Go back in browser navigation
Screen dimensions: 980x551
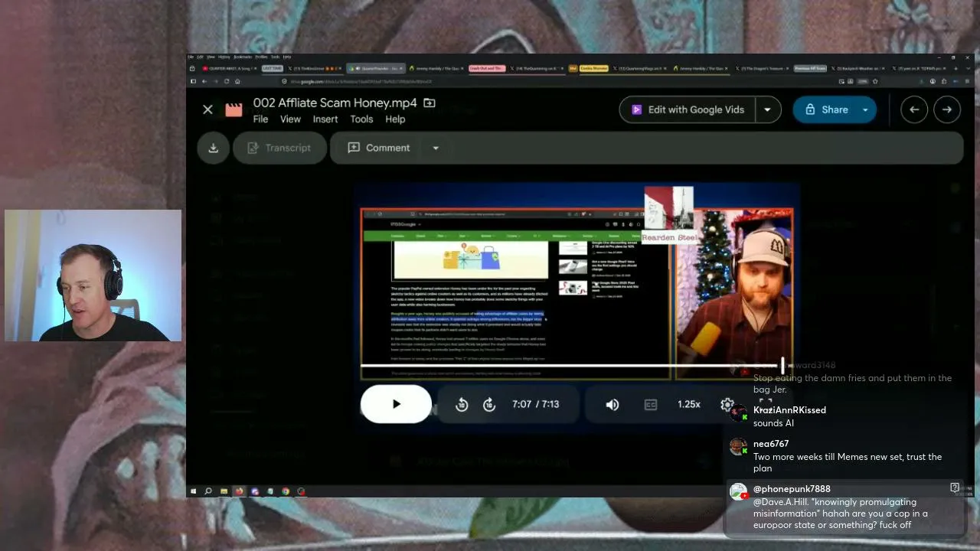tap(204, 81)
